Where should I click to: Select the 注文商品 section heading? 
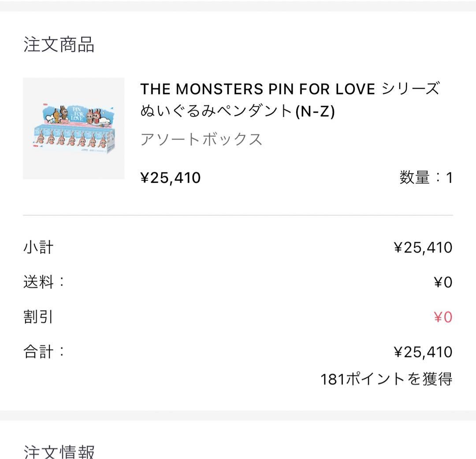pos(59,45)
